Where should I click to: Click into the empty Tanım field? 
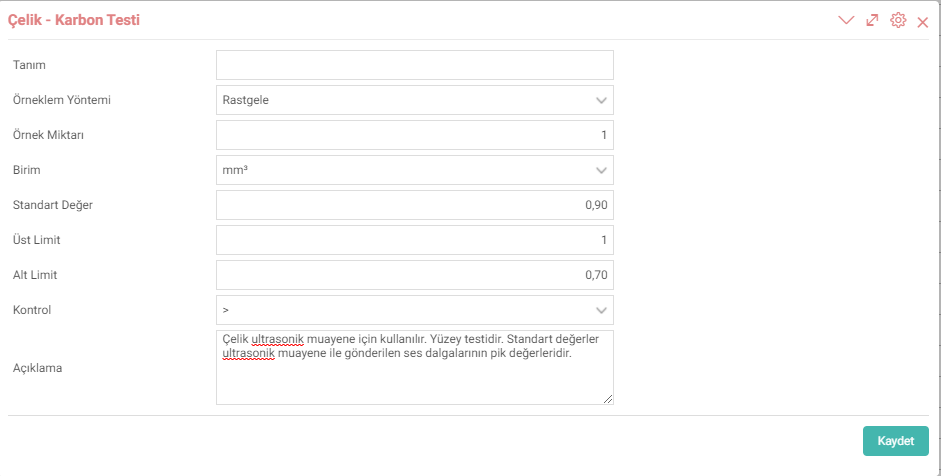tap(415, 65)
